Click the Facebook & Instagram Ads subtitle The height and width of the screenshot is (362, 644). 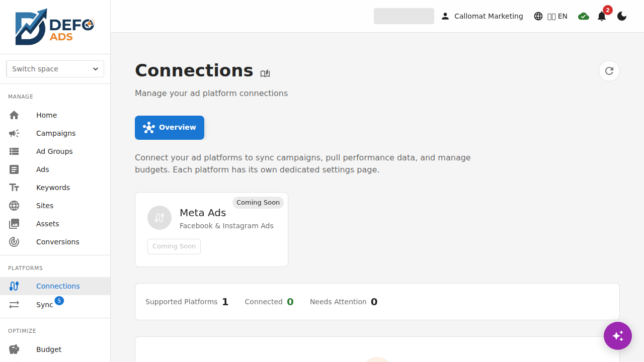(226, 226)
